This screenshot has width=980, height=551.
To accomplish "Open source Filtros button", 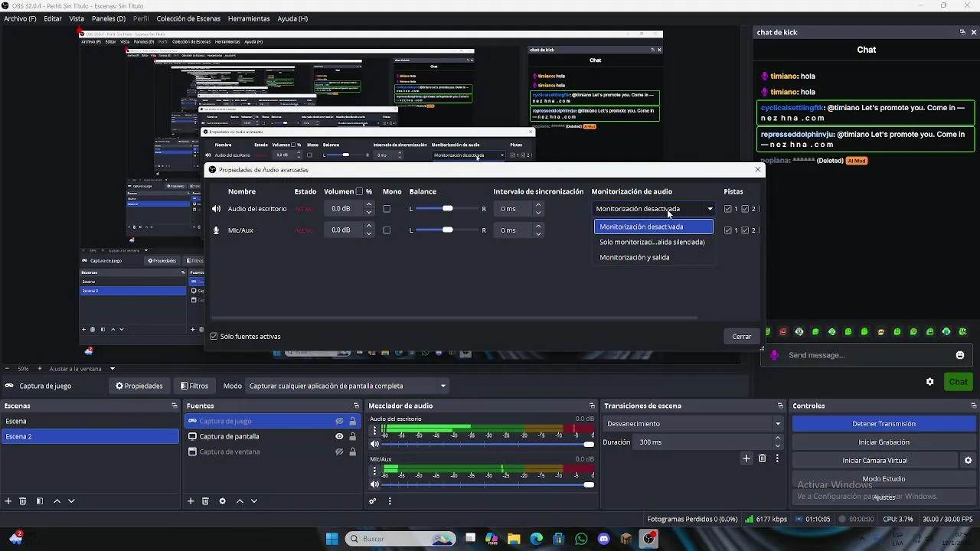I will [x=194, y=386].
